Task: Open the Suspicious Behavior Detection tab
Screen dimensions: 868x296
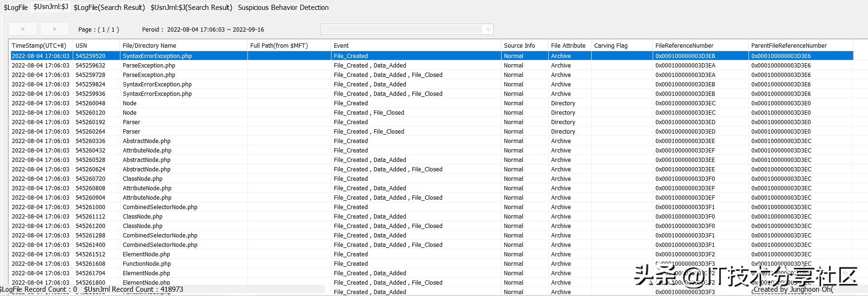Action: pyautogui.click(x=283, y=8)
